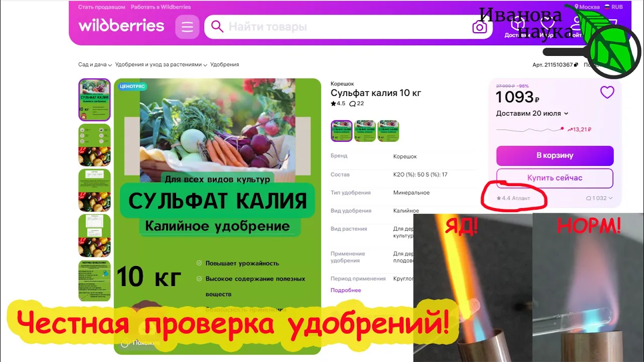Expand the seller questions count 1 032
This screenshot has height=362, width=644.
point(599,198)
